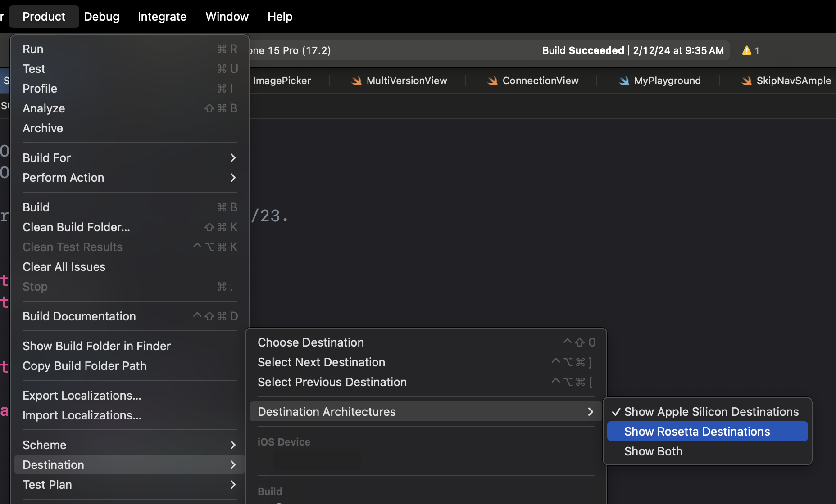Expand the Build For submenu

click(x=130, y=158)
